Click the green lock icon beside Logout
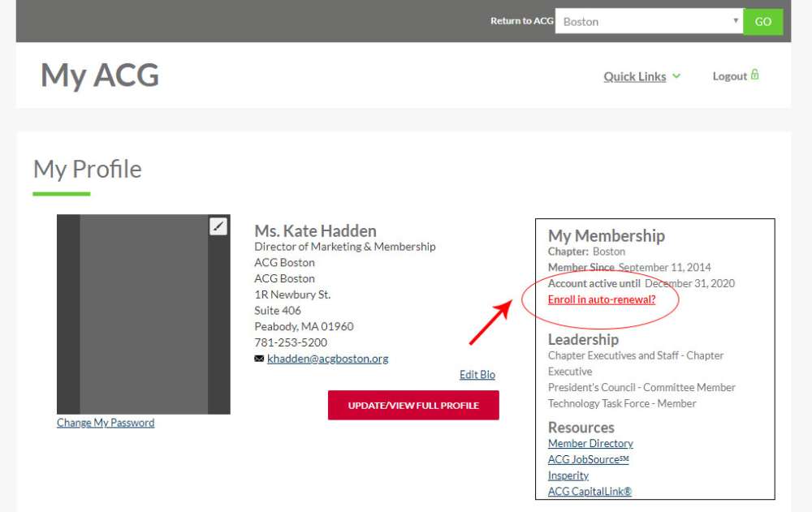 [x=755, y=75]
